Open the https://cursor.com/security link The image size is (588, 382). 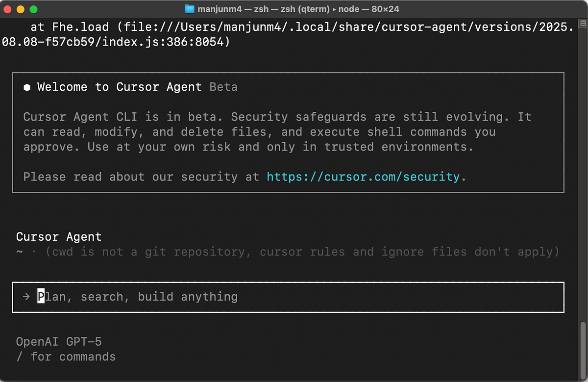click(363, 177)
